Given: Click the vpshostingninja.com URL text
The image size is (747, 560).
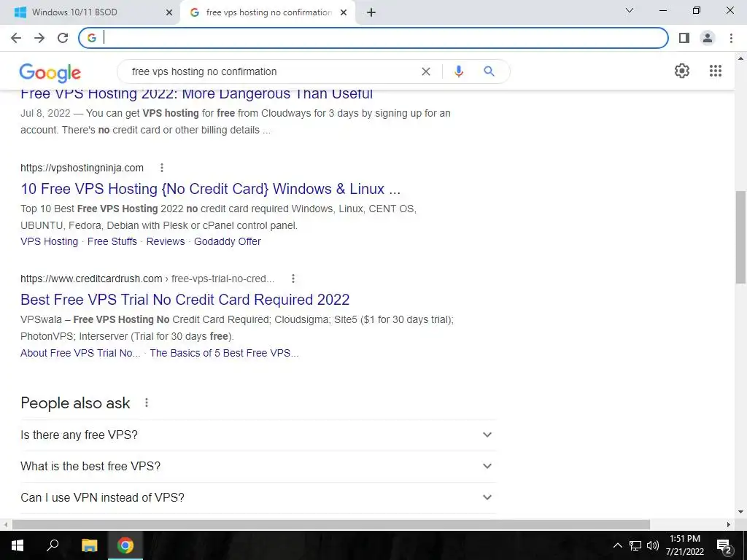Looking at the screenshot, I should coord(82,168).
